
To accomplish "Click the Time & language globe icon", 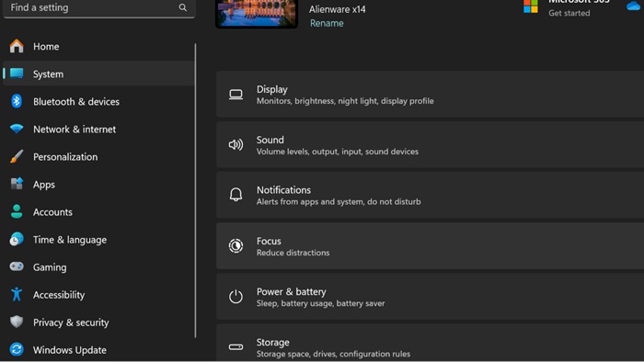I will click(17, 239).
